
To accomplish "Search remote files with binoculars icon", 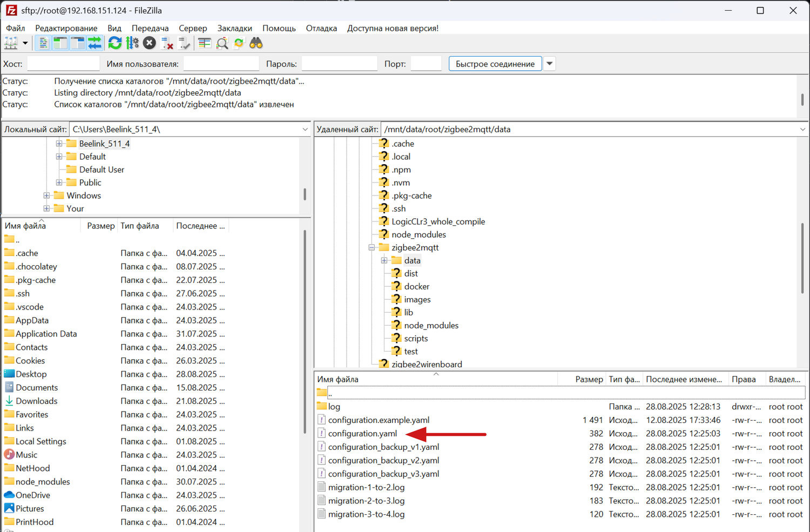I will tap(256, 43).
